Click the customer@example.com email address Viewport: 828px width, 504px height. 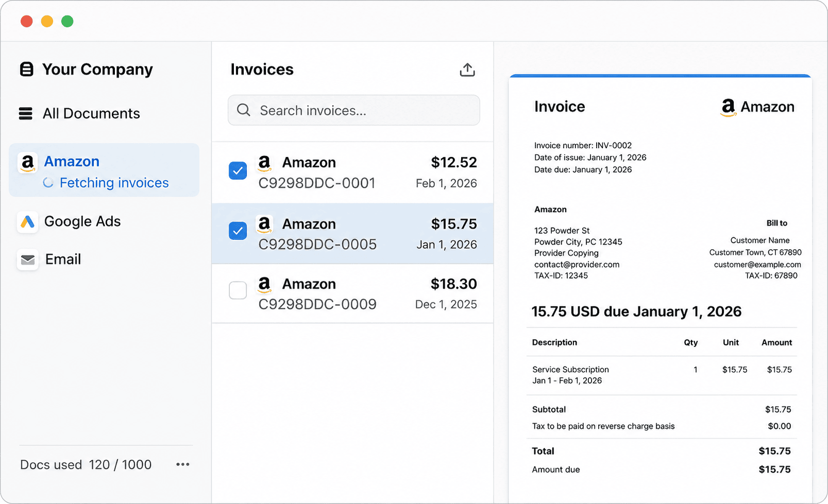point(757,265)
